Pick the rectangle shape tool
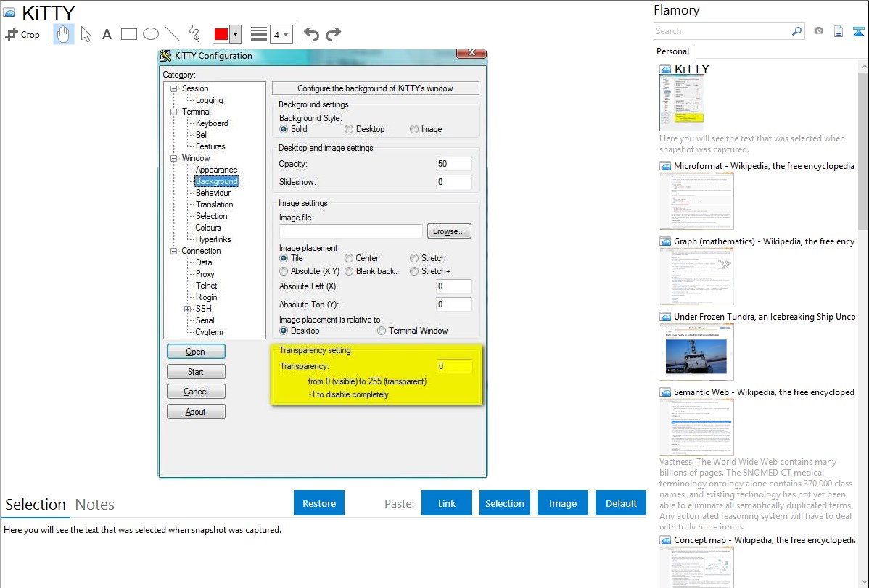Viewport: 869px width, 588px height. [128, 34]
